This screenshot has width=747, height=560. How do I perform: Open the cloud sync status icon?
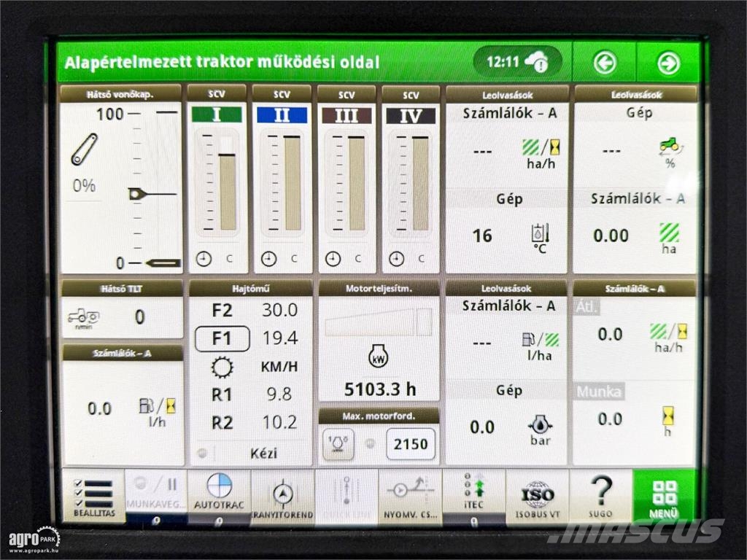point(536,62)
